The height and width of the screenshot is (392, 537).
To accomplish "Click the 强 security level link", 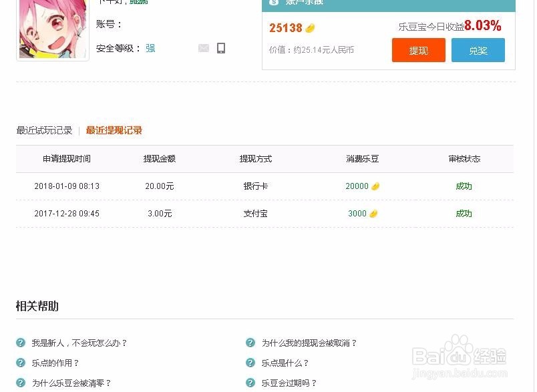I will tap(150, 48).
